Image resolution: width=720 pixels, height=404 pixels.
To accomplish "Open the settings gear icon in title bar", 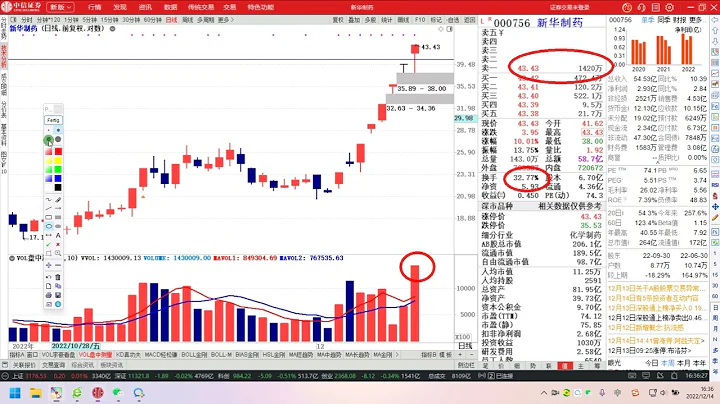I will coord(669,7).
